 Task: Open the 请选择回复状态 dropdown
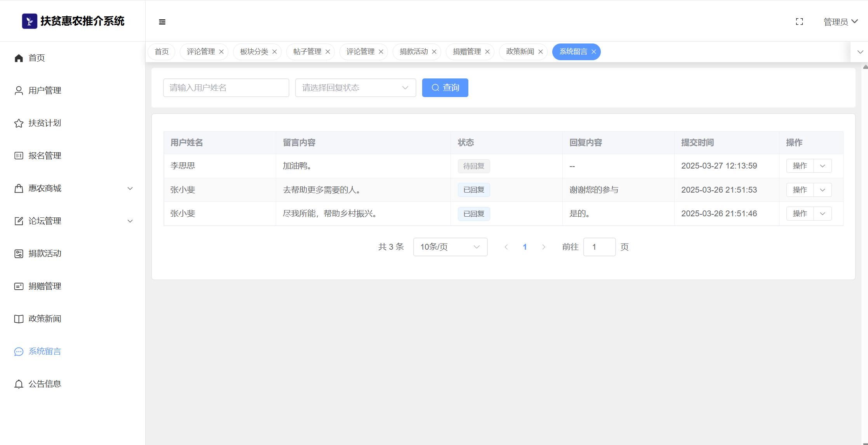[x=355, y=88]
